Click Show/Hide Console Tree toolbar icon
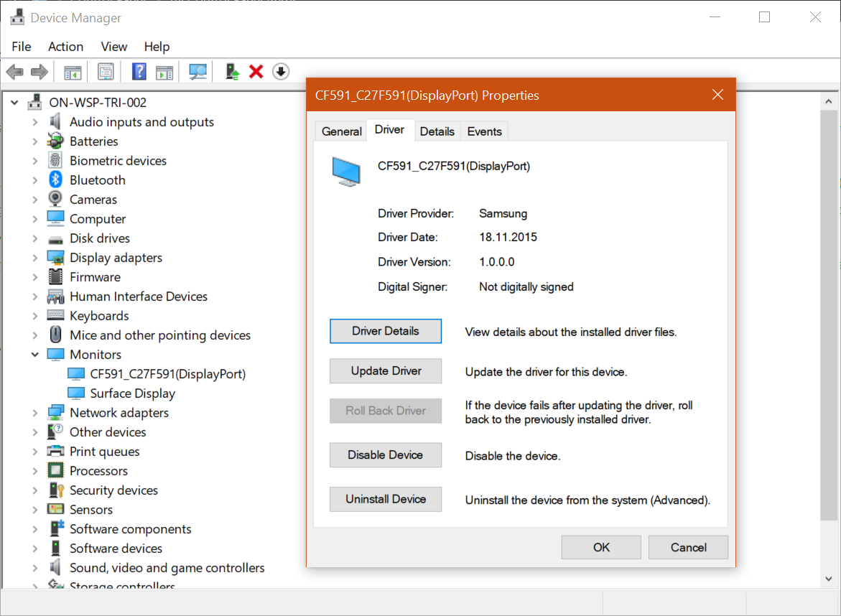The image size is (841, 616). tap(73, 72)
